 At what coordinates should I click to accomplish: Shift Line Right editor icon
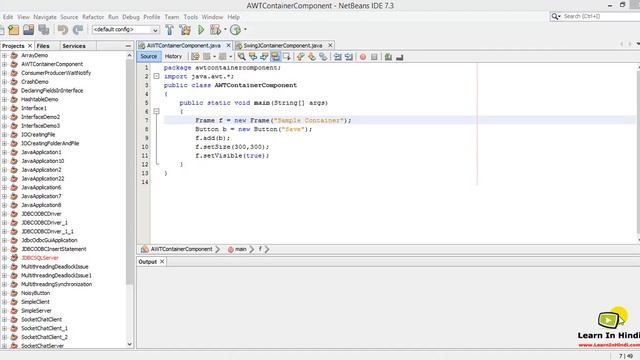click(349, 57)
